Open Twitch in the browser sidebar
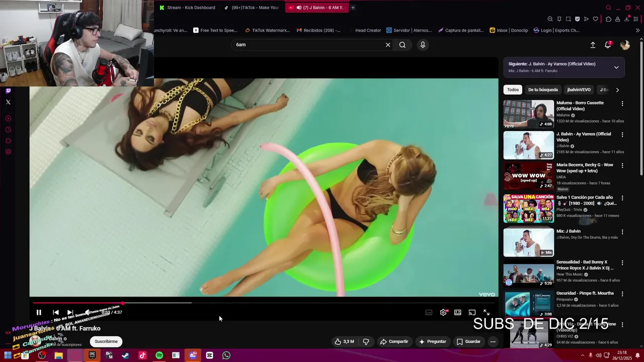 tap(8, 91)
